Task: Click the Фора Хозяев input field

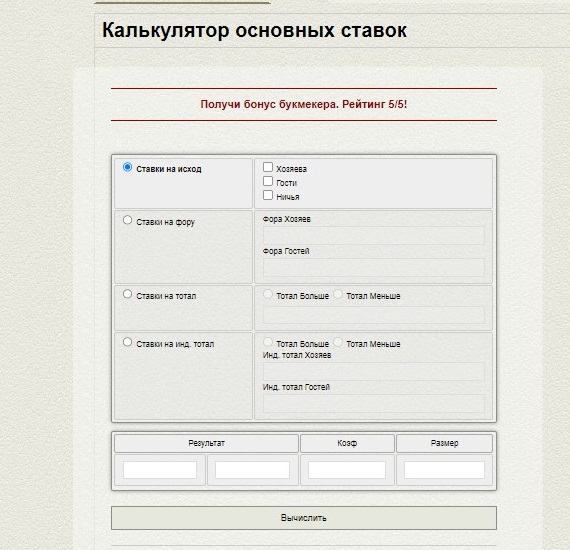Action: 374,235
